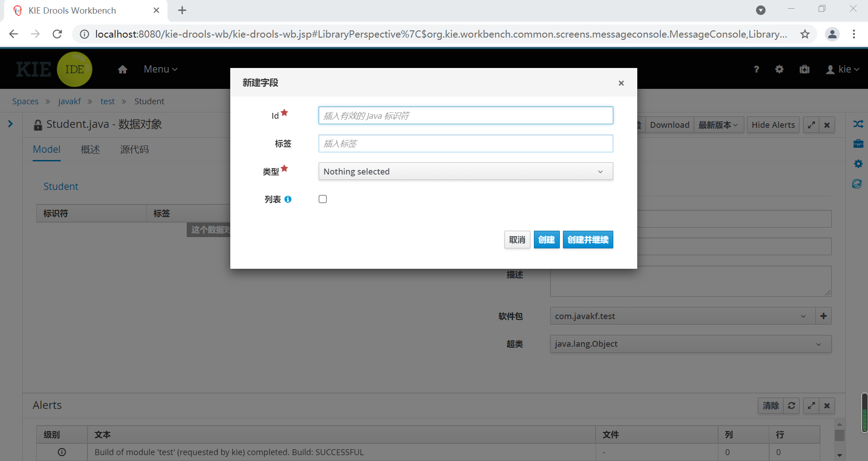Click the site info icon in address bar
Viewport: 868px width, 461px height.
point(84,34)
